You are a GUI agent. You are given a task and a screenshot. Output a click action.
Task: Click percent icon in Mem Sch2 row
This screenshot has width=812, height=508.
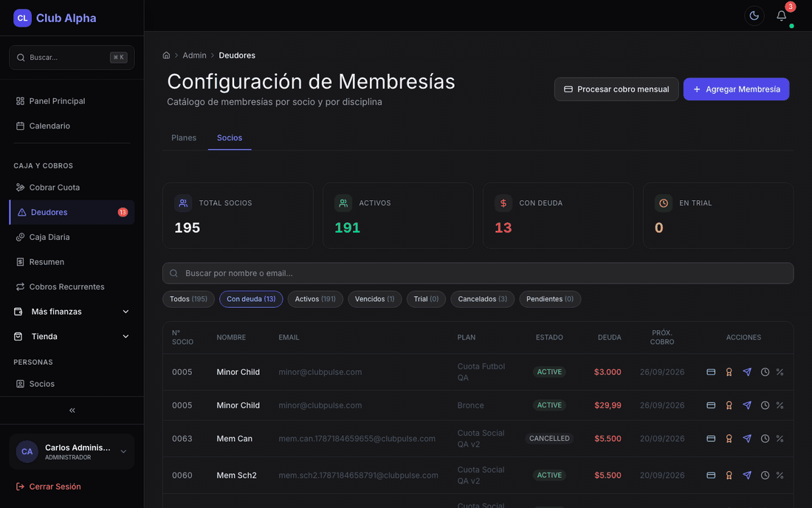tap(780, 475)
